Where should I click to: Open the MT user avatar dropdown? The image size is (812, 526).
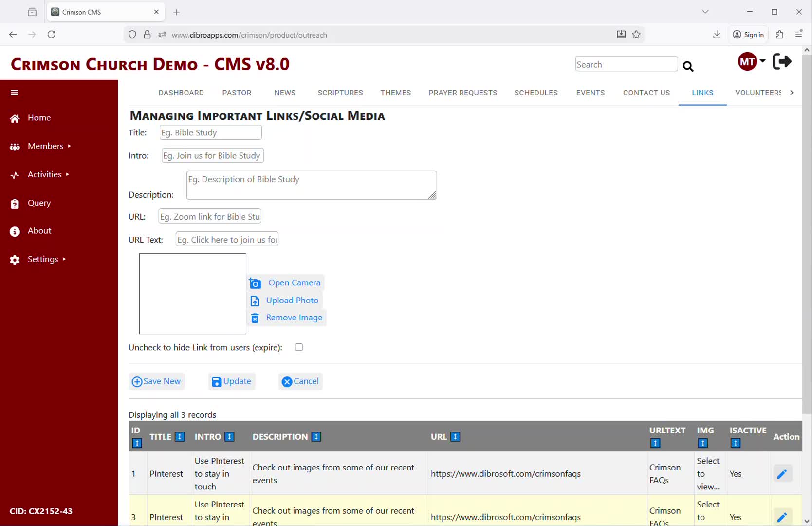[x=751, y=62]
